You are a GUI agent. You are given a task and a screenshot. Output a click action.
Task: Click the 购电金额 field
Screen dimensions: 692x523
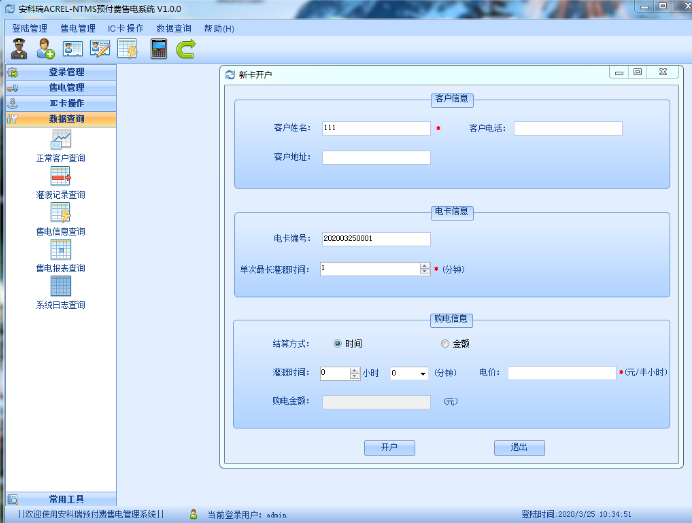click(376, 402)
